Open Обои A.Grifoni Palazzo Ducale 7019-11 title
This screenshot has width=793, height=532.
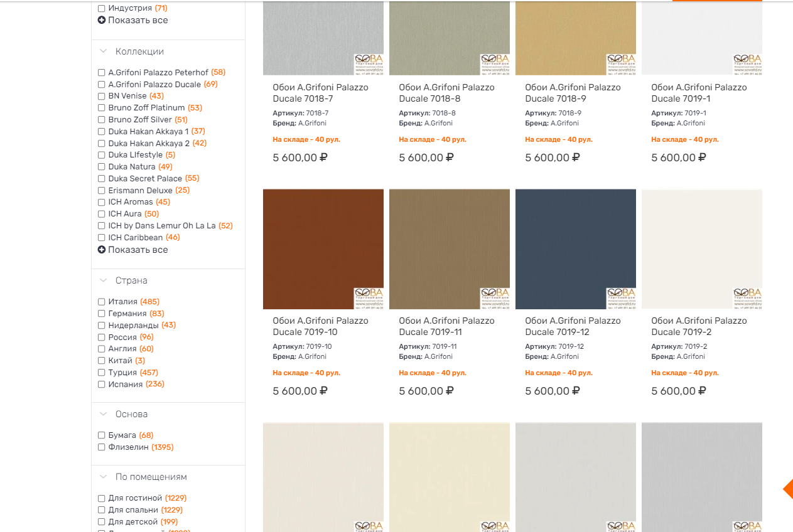[446, 326]
